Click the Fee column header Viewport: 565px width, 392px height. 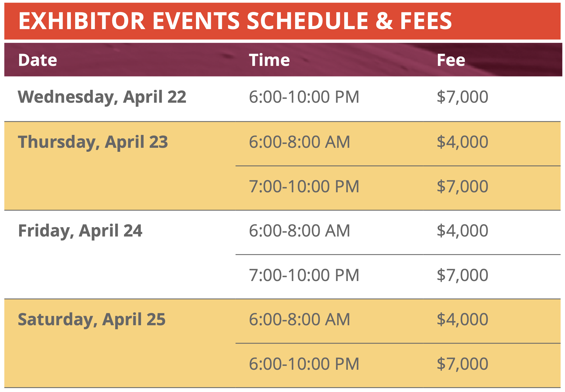(451, 60)
